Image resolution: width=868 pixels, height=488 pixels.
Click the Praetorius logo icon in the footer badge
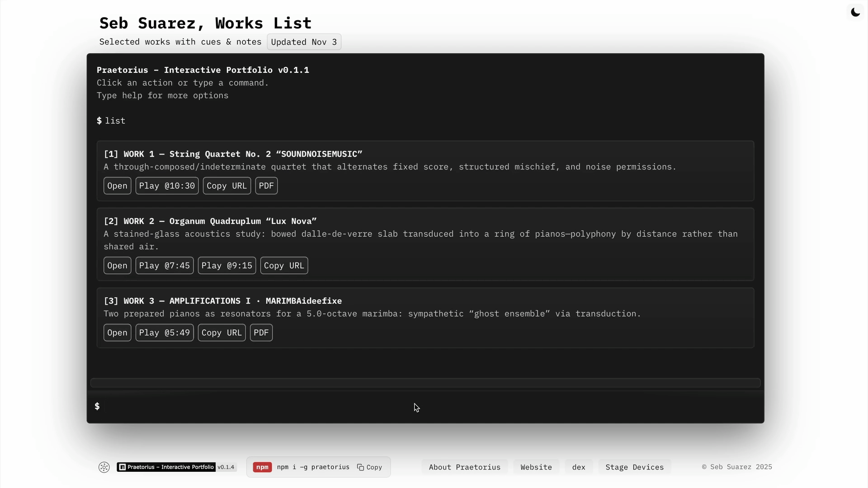[122, 467]
